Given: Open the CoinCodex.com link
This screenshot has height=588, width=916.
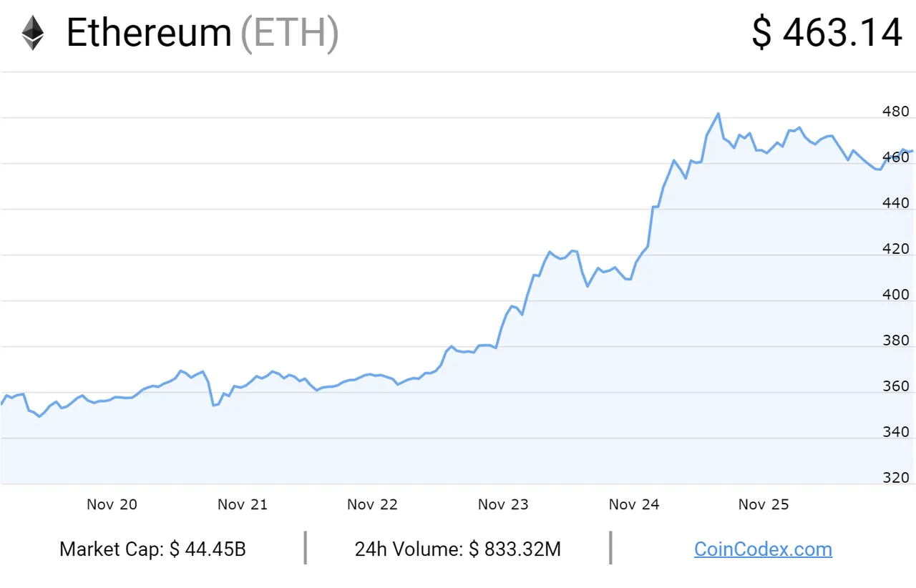Looking at the screenshot, I should click(763, 549).
